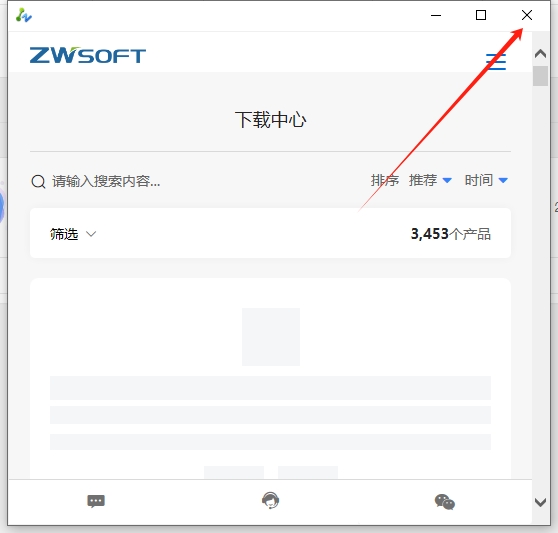Click the app icon in title bar
The height and width of the screenshot is (533, 558).
pos(24,15)
